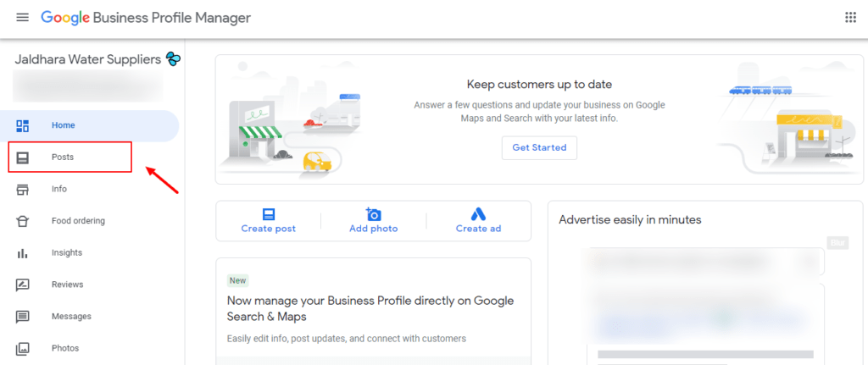The height and width of the screenshot is (365, 868).
Task: Open the hamburger main menu
Action: (x=22, y=18)
